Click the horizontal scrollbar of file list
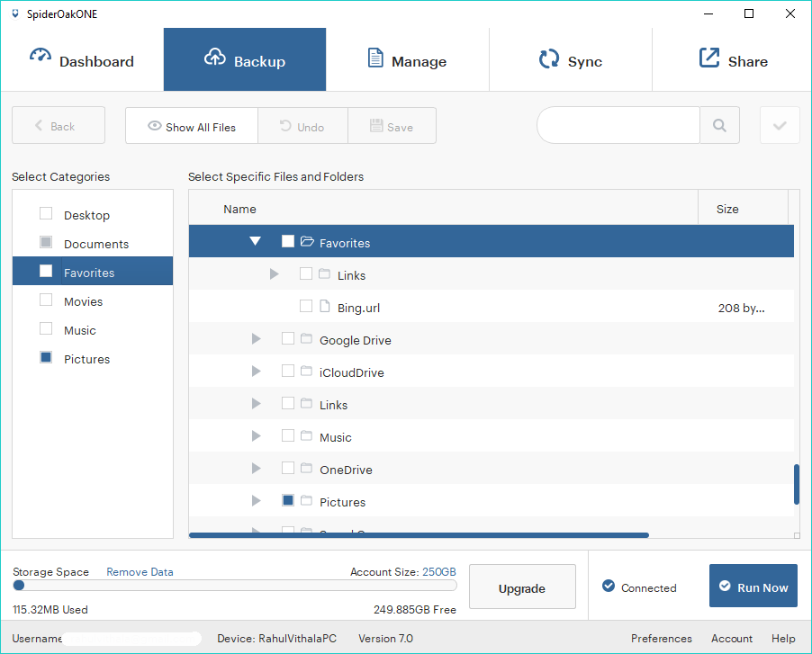Image resolution: width=812 pixels, height=654 pixels. (x=419, y=535)
